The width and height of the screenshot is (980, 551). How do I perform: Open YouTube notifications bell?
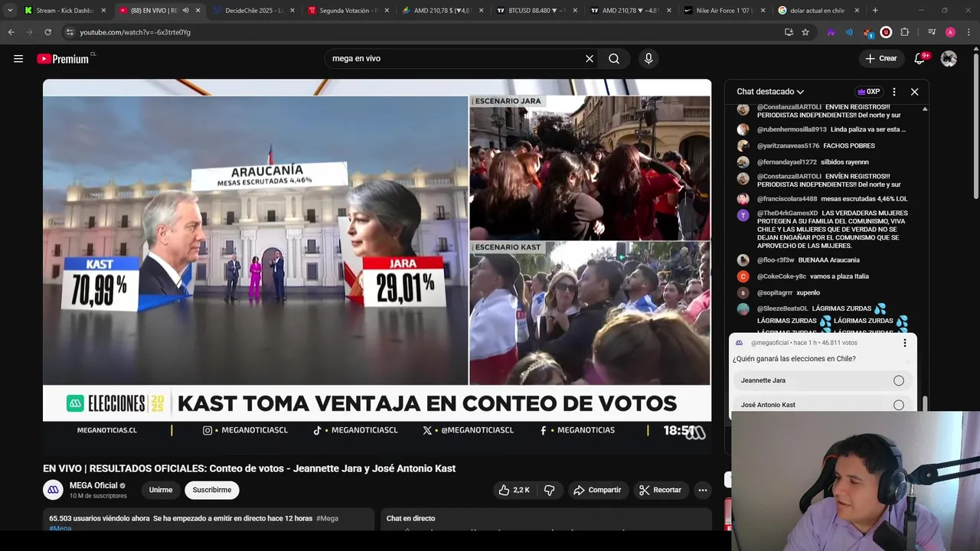click(920, 58)
